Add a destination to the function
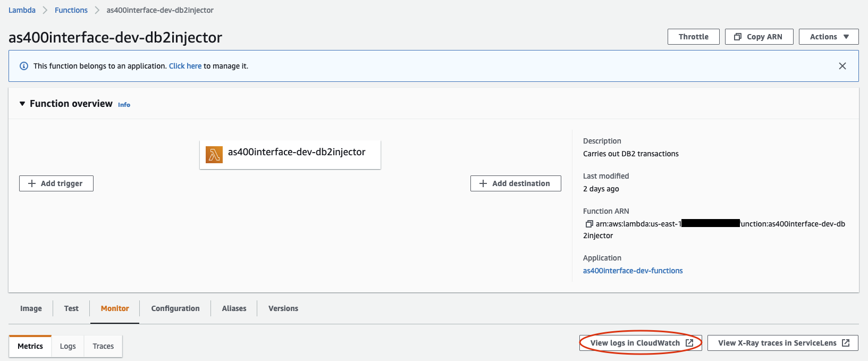868x361 pixels. pos(516,183)
